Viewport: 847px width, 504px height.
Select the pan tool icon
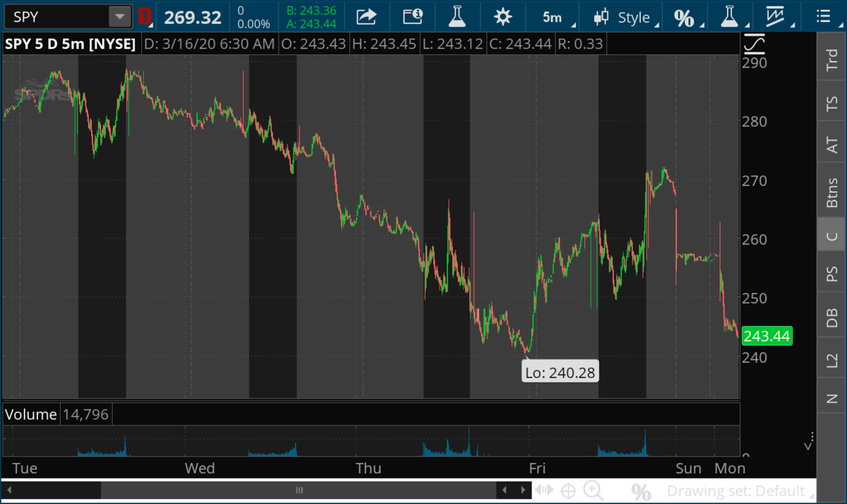tap(544, 491)
